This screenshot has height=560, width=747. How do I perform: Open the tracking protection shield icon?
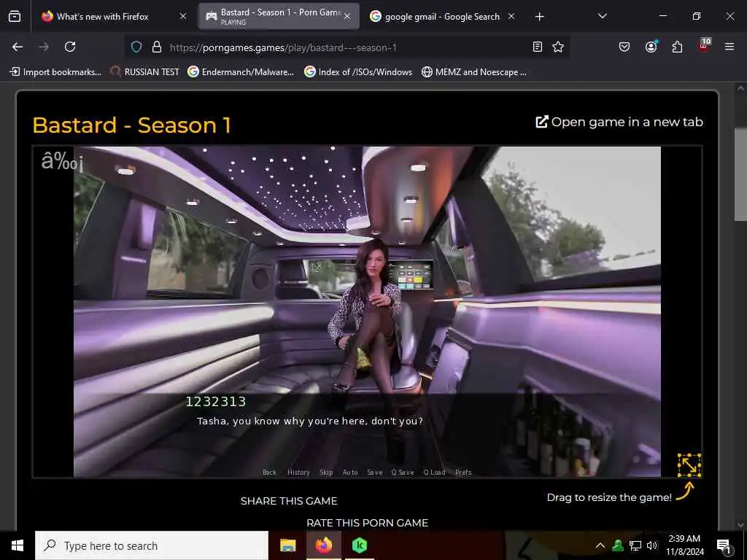[x=136, y=47]
